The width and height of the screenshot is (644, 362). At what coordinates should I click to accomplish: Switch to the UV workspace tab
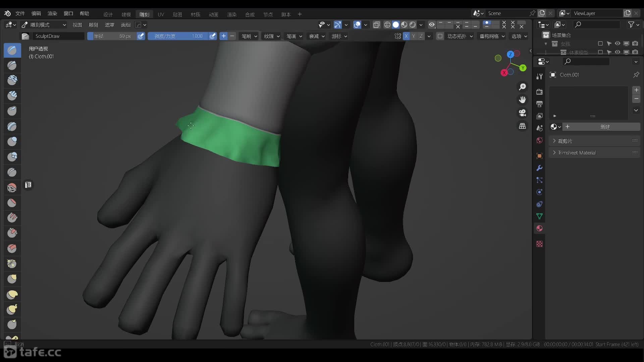pos(161,14)
